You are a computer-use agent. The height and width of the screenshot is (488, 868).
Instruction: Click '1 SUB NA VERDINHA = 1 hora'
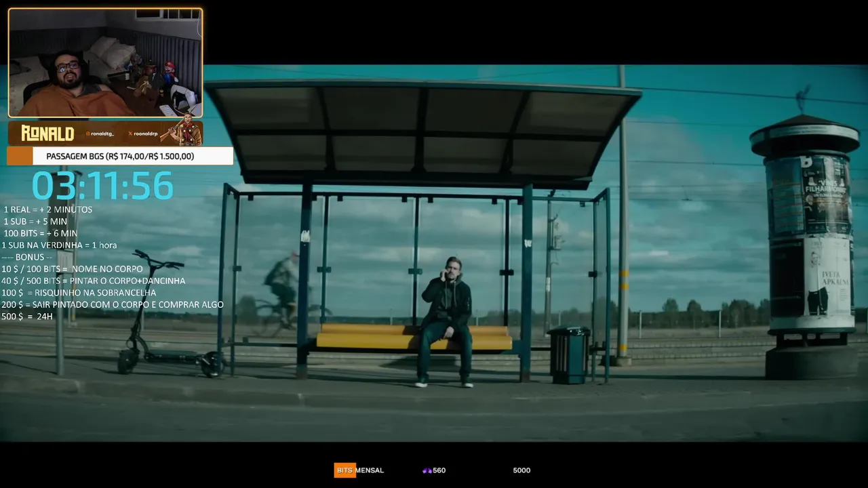(x=59, y=245)
